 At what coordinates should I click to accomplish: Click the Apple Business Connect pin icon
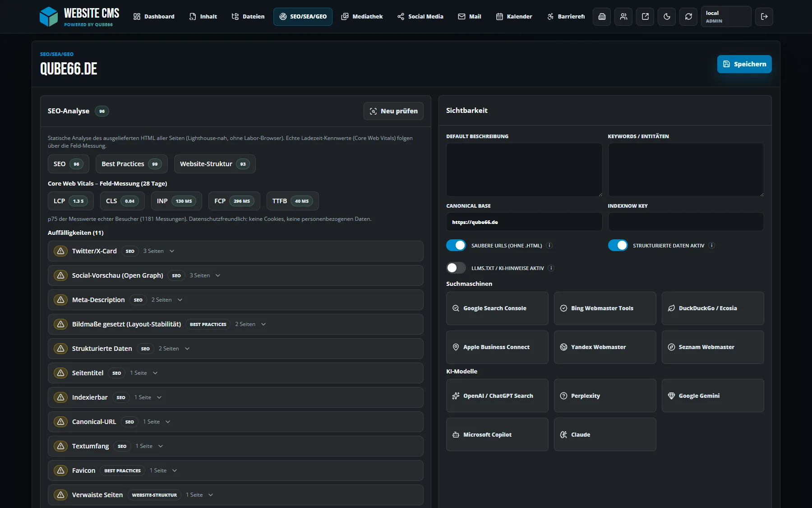click(456, 347)
